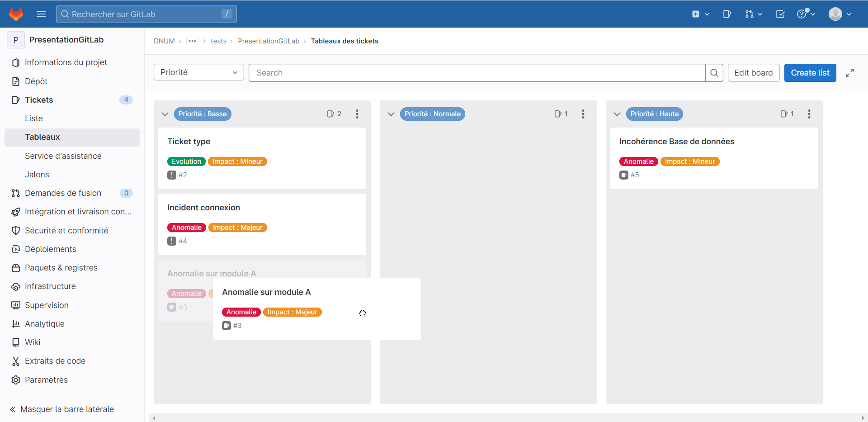
Task: Toggle full screen board view
Action: 850,73
